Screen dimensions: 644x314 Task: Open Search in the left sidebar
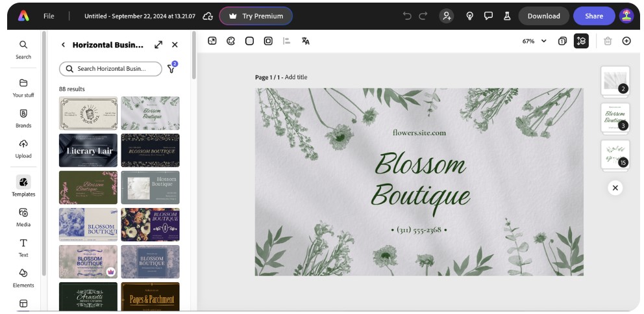pos(23,49)
